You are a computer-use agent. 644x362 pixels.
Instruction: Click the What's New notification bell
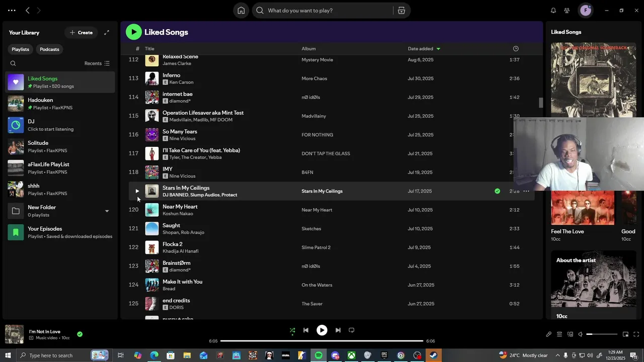[x=553, y=10]
